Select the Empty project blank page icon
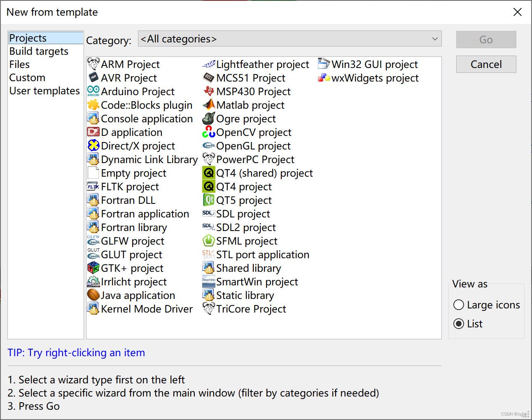Image resolution: width=532 pixels, height=420 pixels. (x=93, y=173)
